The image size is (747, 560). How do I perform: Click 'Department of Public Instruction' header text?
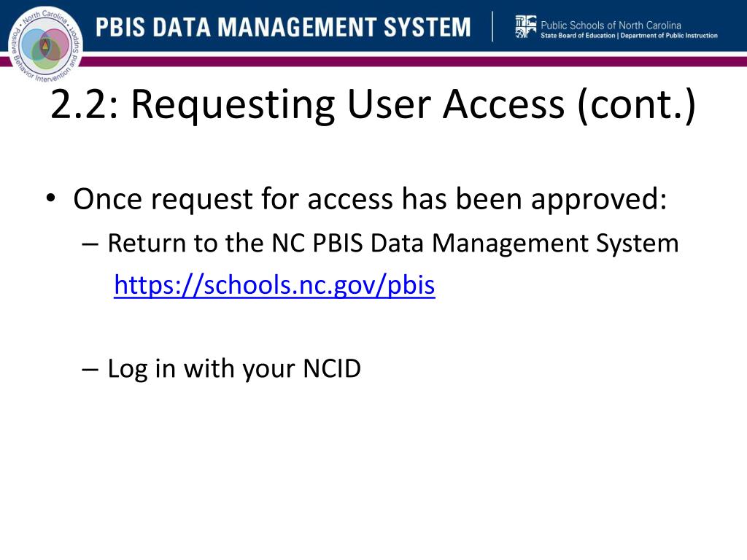click(669, 36)
